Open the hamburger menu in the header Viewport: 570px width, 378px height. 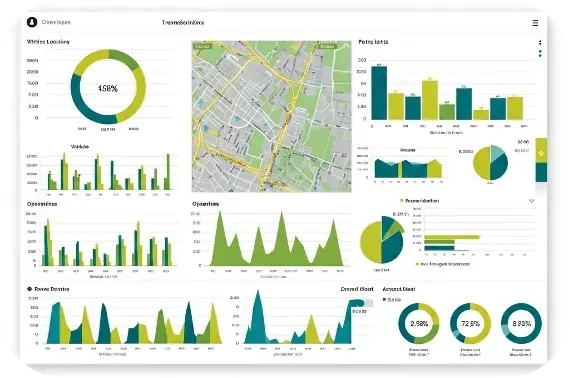click(x=535, y=23)
